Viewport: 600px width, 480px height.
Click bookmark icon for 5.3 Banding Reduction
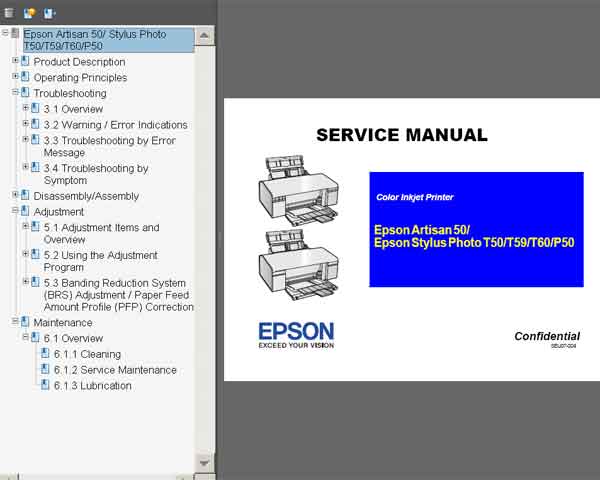[35, 282]
